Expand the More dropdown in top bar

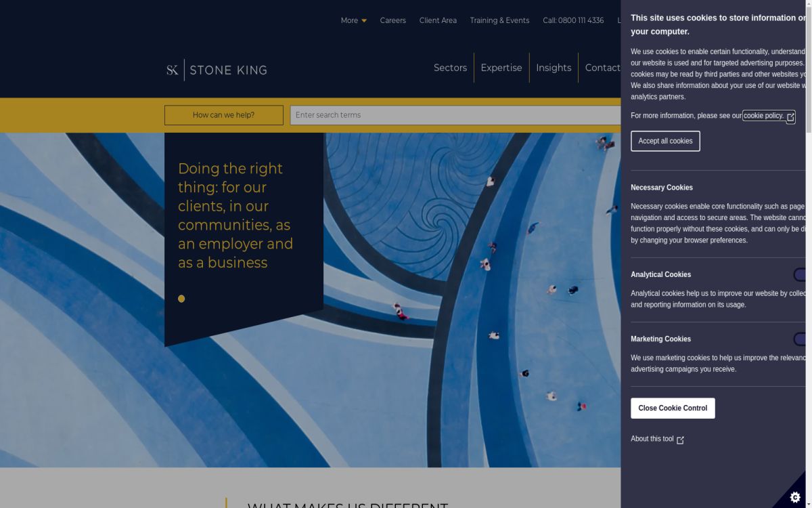coord(353,20)
